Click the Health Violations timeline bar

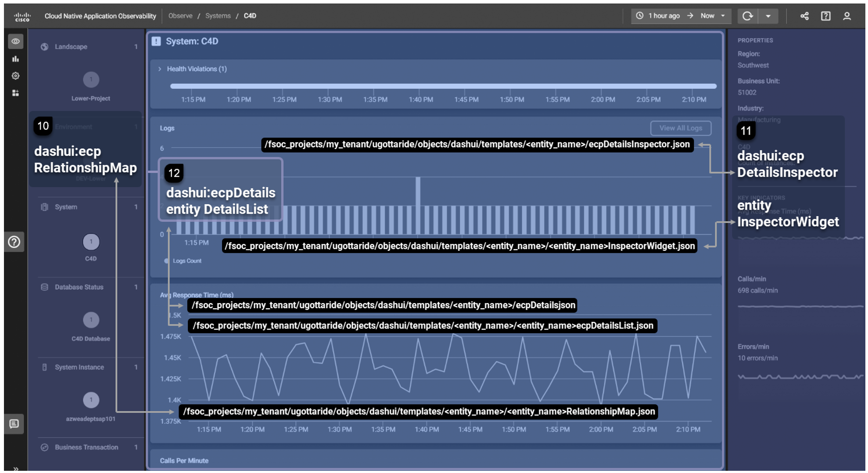[443, 86]
